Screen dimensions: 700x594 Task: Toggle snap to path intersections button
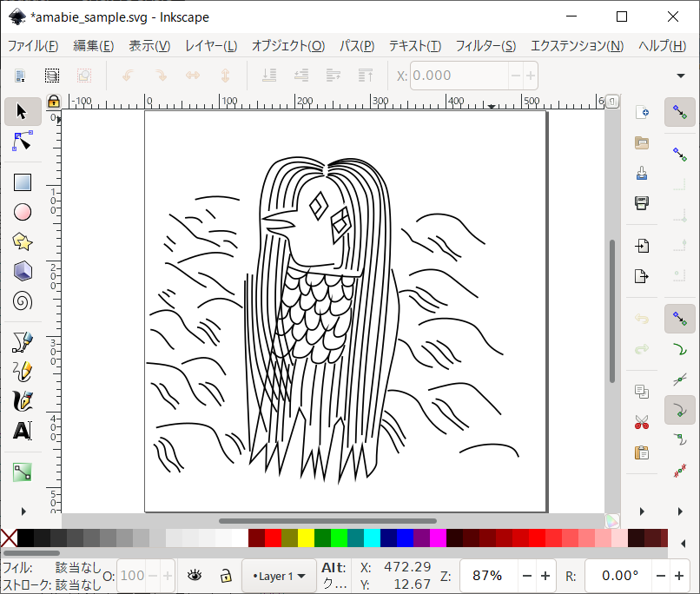pos(680,379)
